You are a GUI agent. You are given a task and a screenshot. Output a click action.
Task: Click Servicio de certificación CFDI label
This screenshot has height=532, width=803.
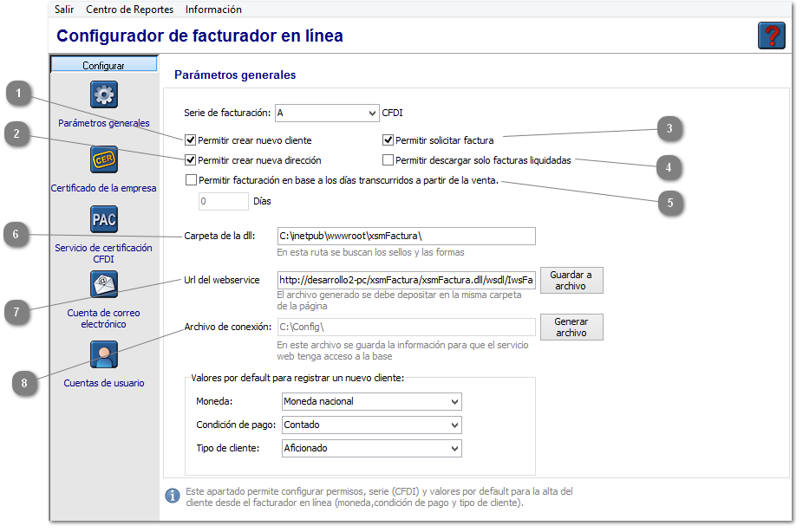point(103,253)
